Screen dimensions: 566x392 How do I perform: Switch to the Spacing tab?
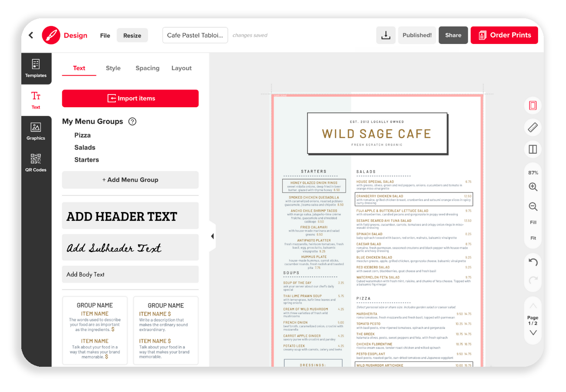[x=147, y=68]
